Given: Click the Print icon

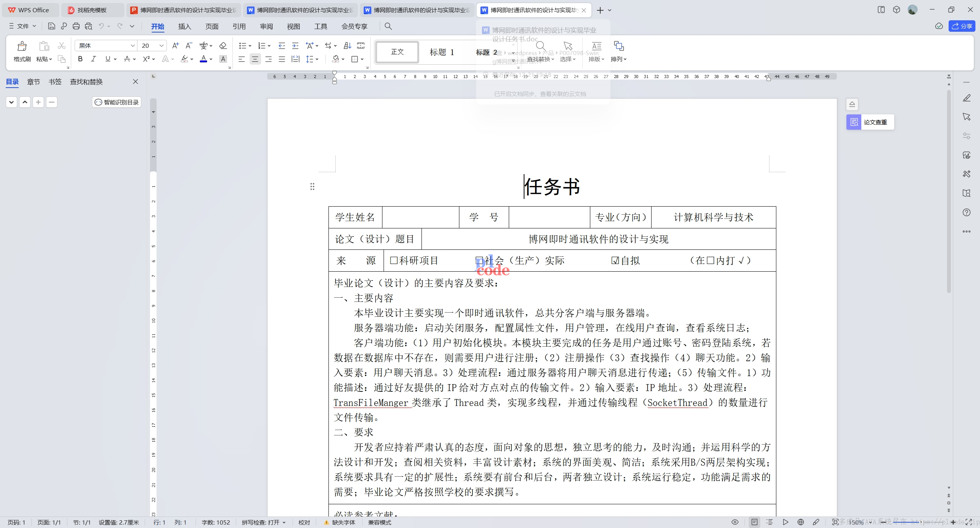Looking at the screenshot, I should (x=76, y=26).
